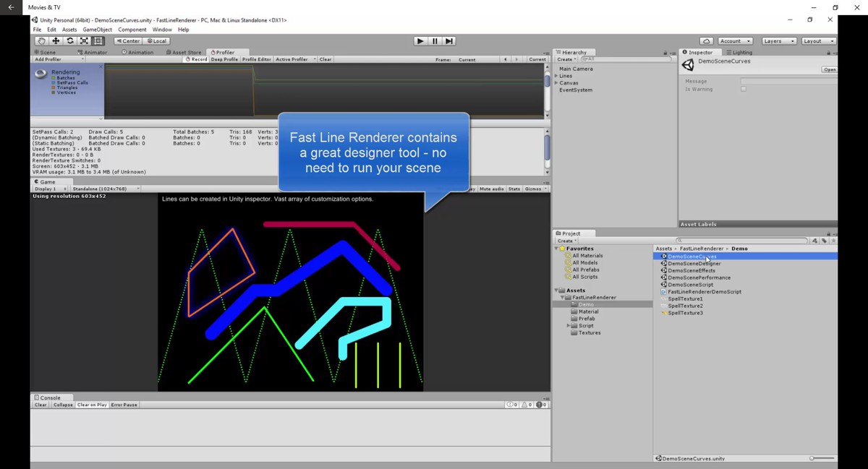Image resolution: width=868 pixels, height=469 pixels.
Task: Select the Move tool in Unity toolbar
Action: (x=56, y=41)
